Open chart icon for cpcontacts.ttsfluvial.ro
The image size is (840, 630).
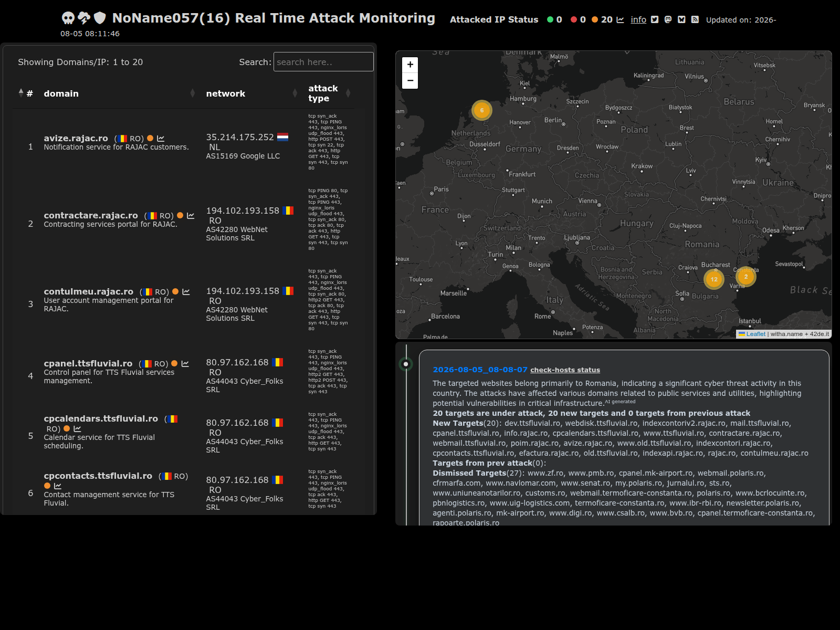point(58,486)
